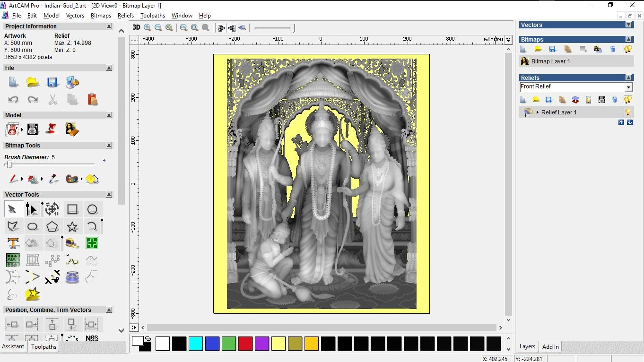
Task: Toggle all bitmap layers visibility
Action: pyautogui.click(x=628, y=49)
